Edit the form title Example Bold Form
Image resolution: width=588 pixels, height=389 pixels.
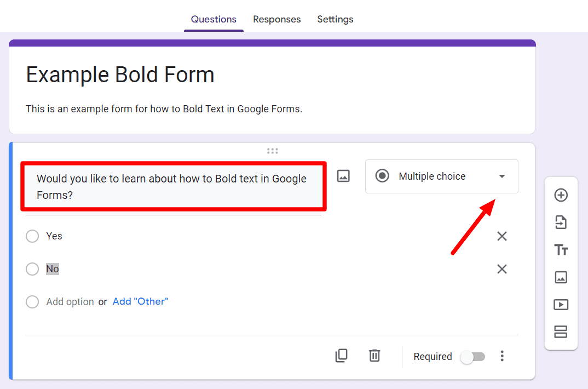coord(120,75)
